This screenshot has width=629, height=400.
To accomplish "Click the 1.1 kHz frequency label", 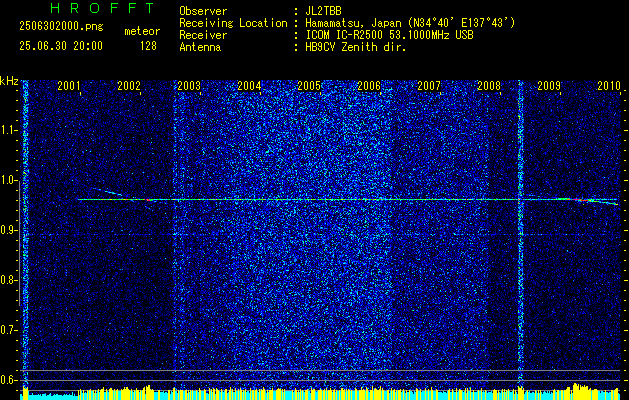I will [9, 130].
